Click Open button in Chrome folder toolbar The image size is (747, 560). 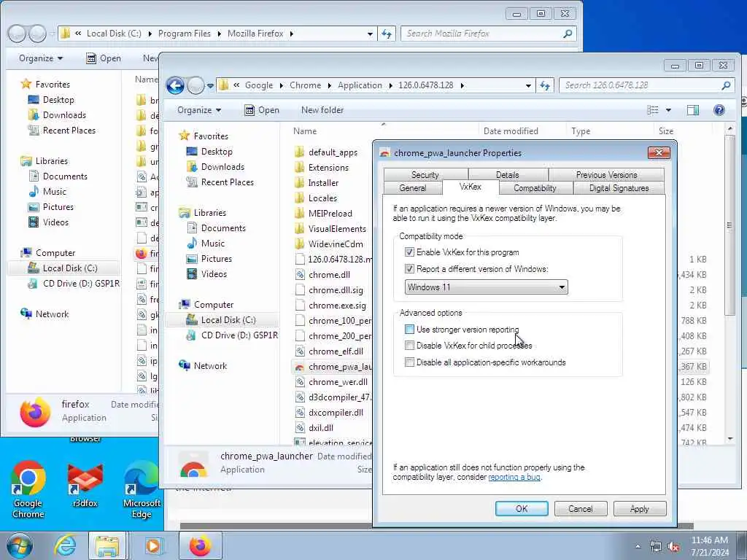tap(262, 110)
